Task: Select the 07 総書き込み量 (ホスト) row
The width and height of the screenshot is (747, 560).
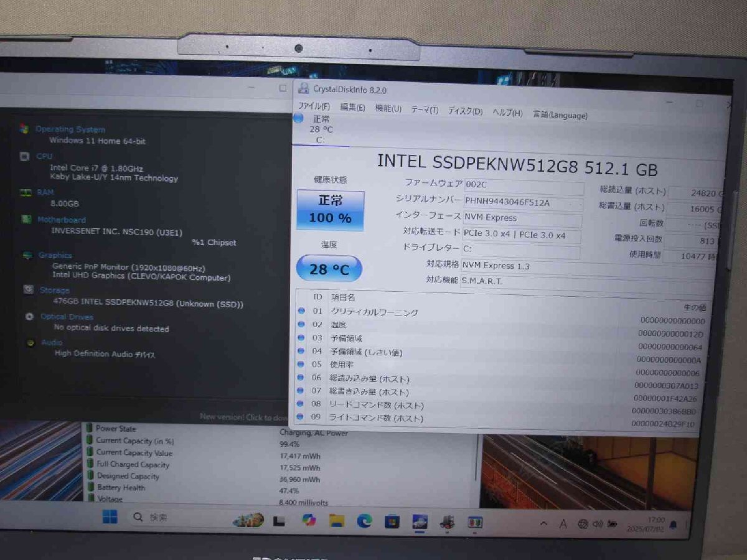Action: tap(498, 395)
